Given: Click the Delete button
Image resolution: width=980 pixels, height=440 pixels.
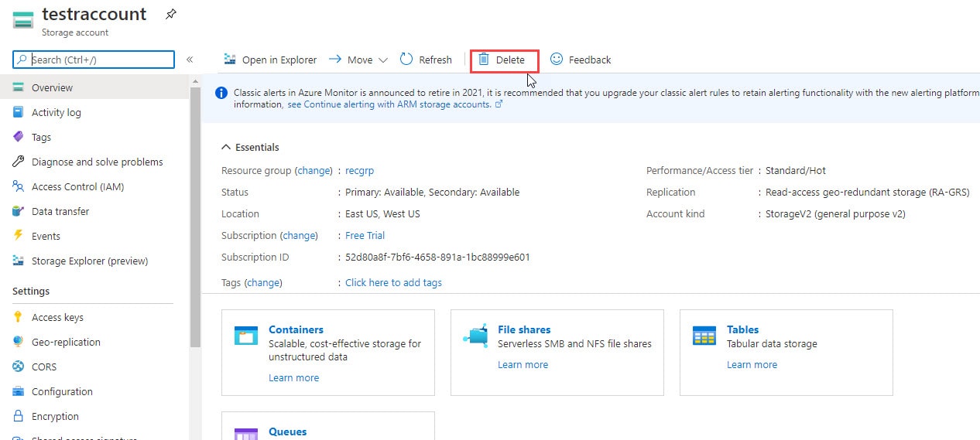Looking at the screenshot, I should click(x=504, y=60).
